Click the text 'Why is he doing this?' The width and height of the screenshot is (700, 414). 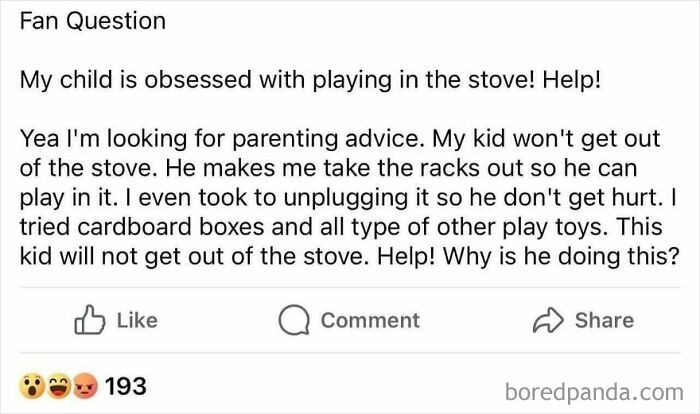point(561,256)
